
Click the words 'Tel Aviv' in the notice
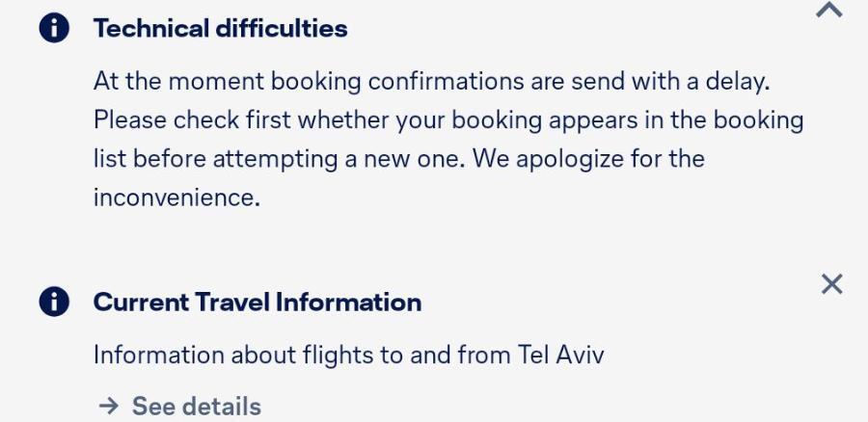(x=560, y=355)
